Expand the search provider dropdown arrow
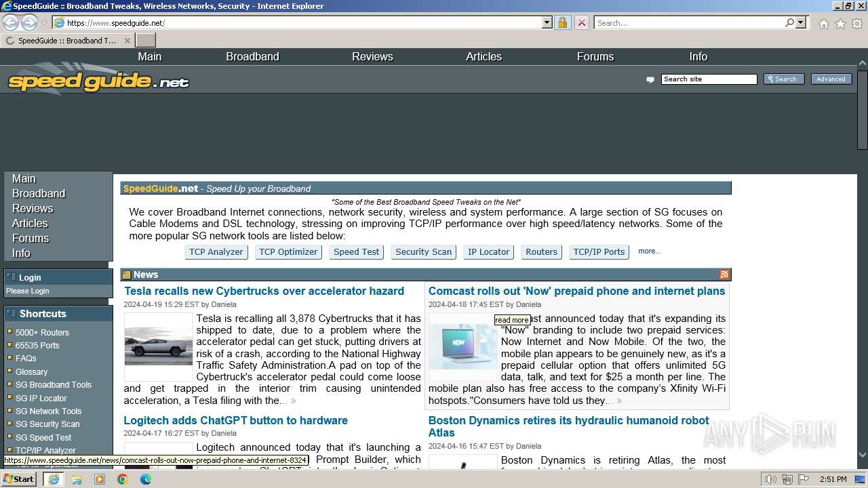This screenshot has width=868, height=488. (x=801, y=22)
